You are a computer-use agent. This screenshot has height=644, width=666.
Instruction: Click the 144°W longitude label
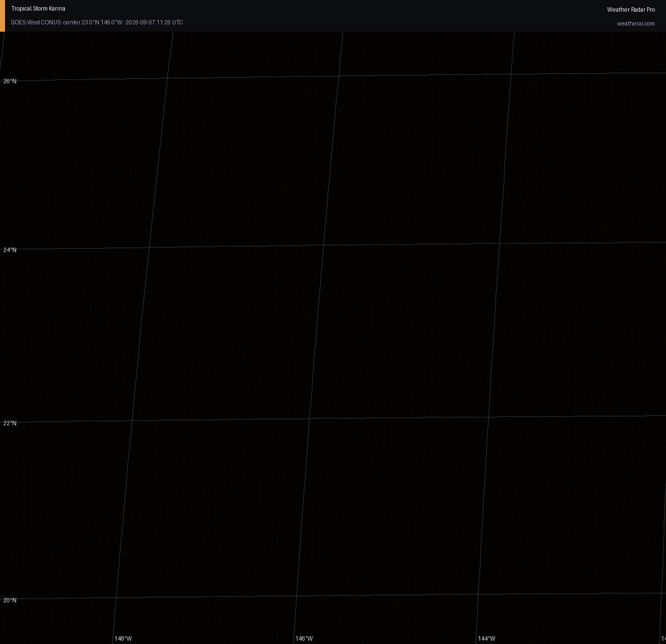coord(487,638)
